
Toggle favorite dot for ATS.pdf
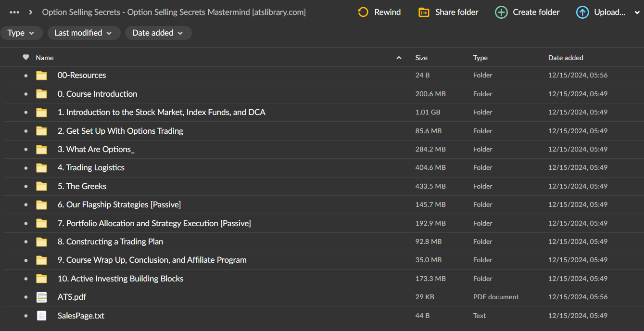coord(26,297)
